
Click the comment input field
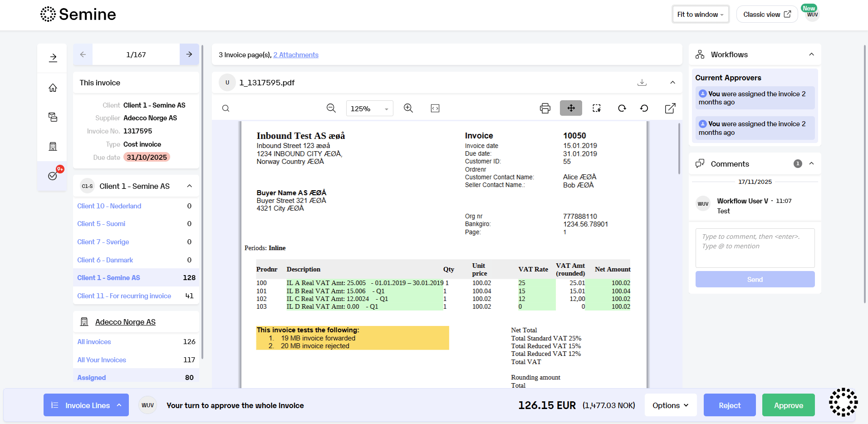(x=754, y=247)
